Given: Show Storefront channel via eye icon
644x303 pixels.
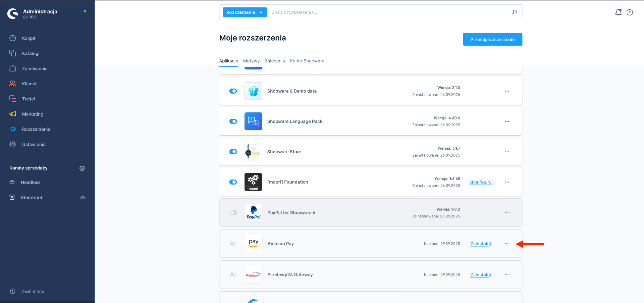Looking at the screenshot, I should tap(83, 198).
